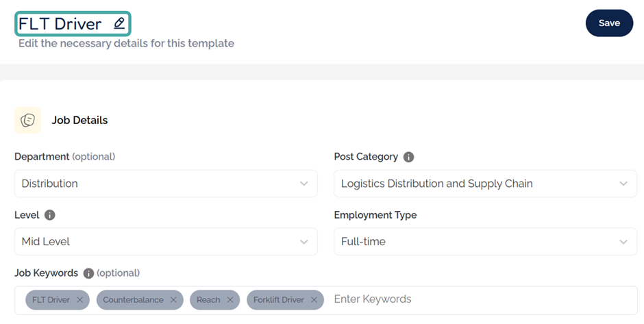Open the Post Category dropdown
Viewport: 644px width, 324px height.
pos(485,184)
